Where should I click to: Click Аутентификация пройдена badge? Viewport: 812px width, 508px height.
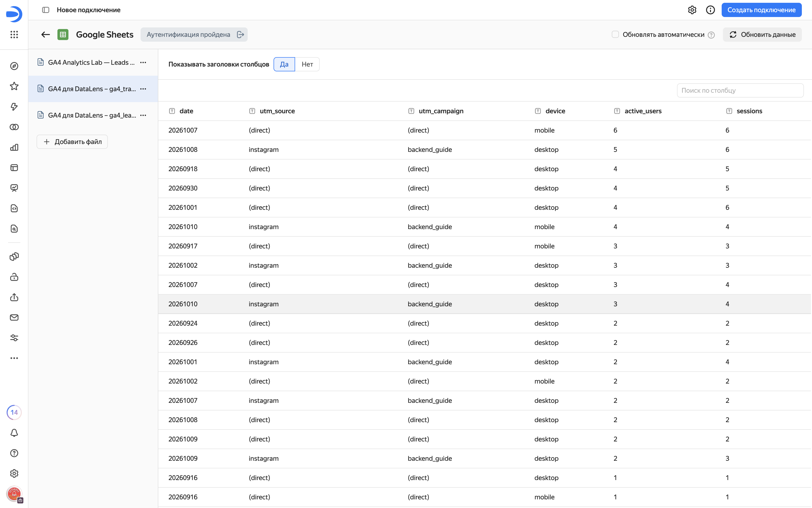pos(194,35)
